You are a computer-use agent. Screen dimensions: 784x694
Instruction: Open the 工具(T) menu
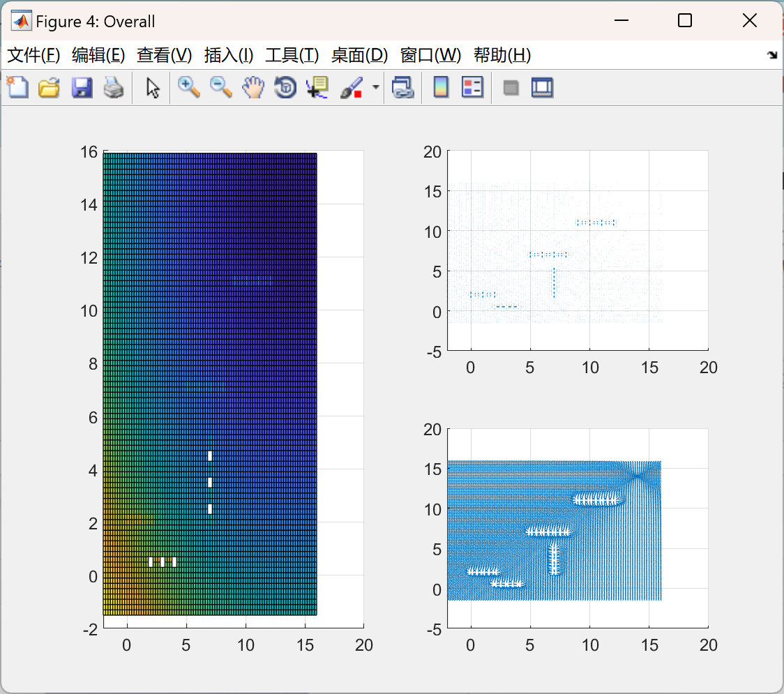click(292, 55)
